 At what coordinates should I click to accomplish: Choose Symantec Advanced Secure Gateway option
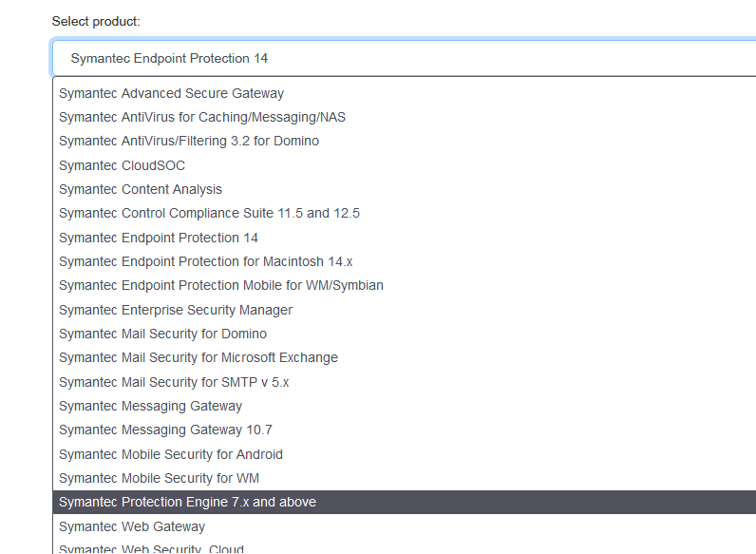point(404,93)
